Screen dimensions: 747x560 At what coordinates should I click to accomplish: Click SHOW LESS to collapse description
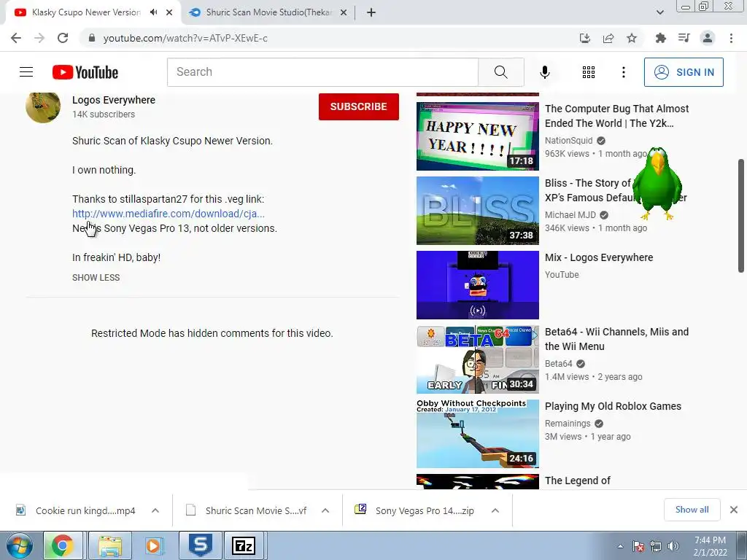pos(96,278)
